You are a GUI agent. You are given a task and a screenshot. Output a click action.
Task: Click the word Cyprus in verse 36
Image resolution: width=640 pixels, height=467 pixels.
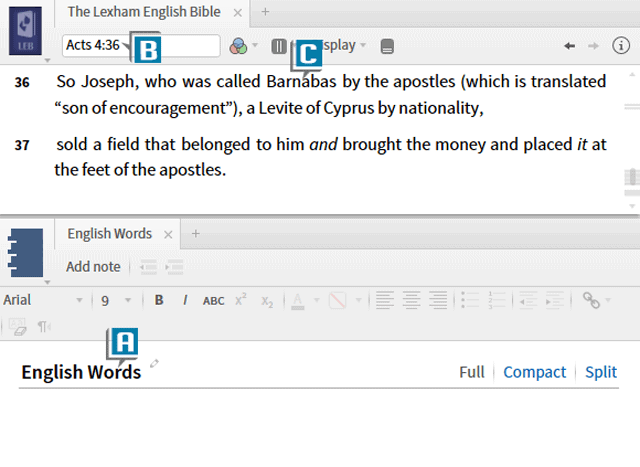click(349, 108)
